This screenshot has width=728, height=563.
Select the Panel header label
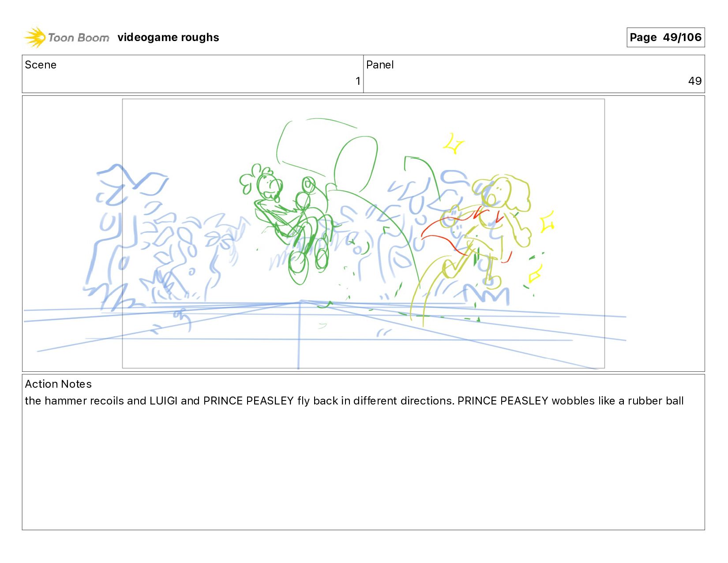(380, 65)
